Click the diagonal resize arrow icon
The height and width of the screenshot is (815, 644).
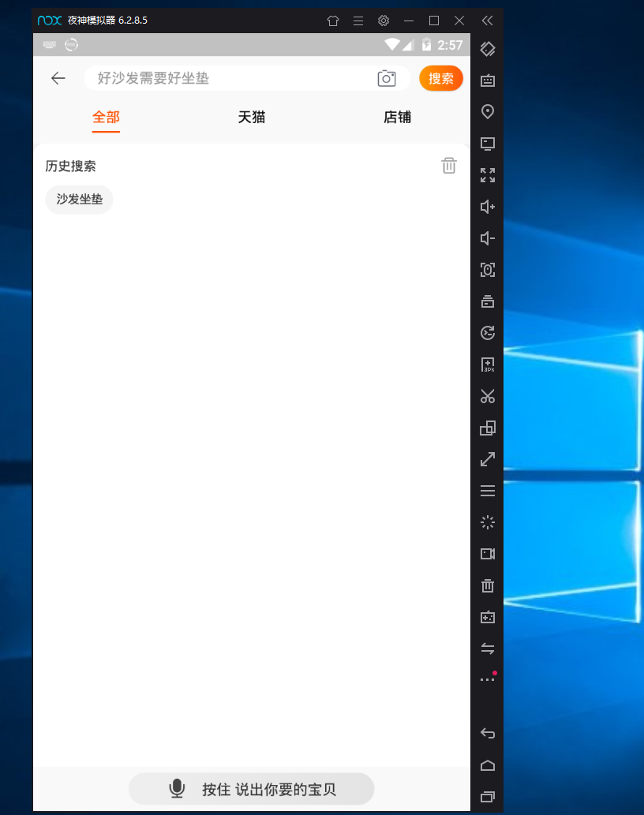click(x=488, y=459)
